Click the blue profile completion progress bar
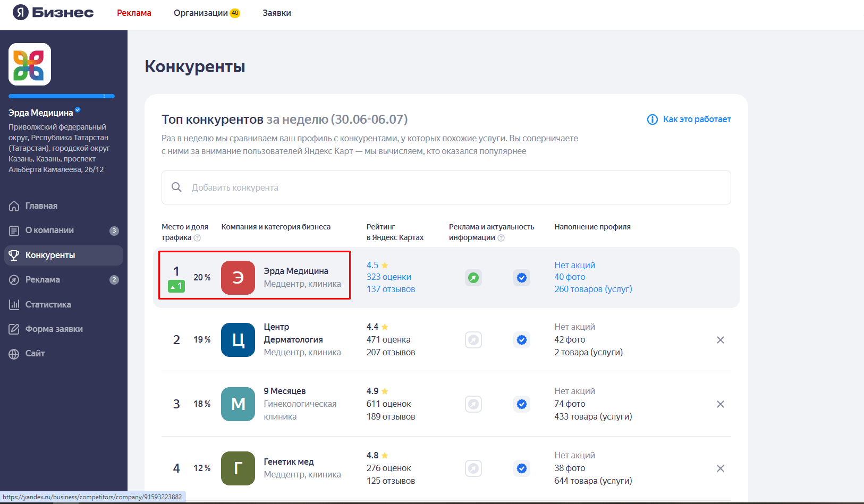Viewport: 864px width, 504px height. [62, 96]
